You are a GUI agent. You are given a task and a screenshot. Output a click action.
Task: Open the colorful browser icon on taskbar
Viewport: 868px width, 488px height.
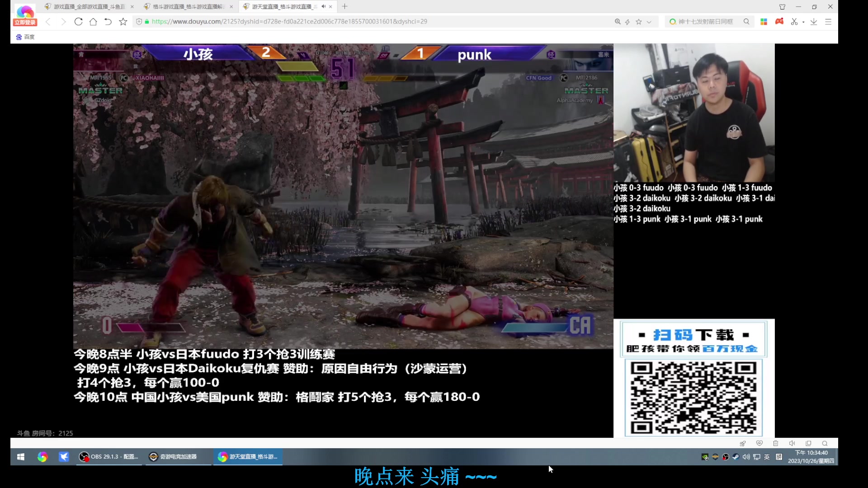(42, 457)
